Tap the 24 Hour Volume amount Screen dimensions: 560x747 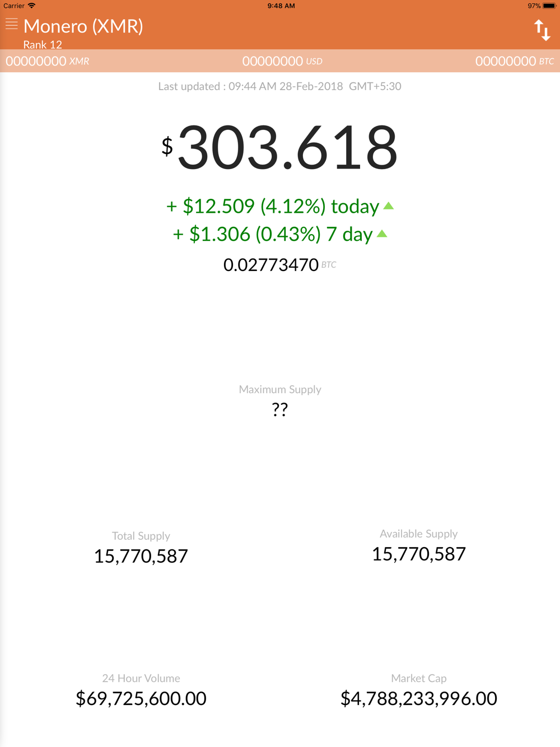click(x=141, y=698)
